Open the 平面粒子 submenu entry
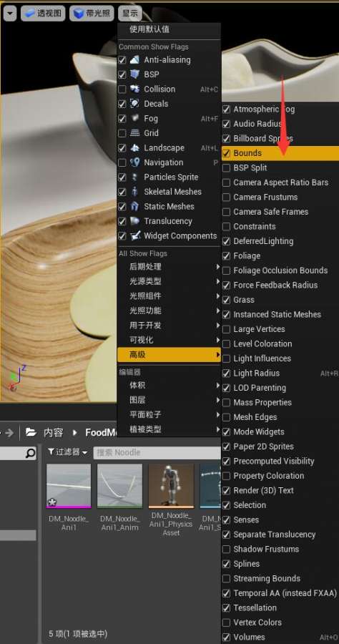339x644 pixels. (169, 415)
